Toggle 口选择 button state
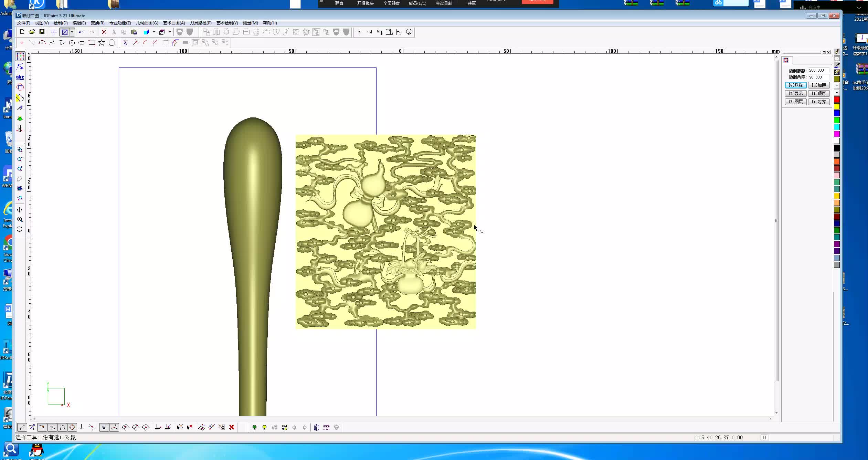Screen dimensions: 868x460 pyautogui.click(x=794, y=84)
